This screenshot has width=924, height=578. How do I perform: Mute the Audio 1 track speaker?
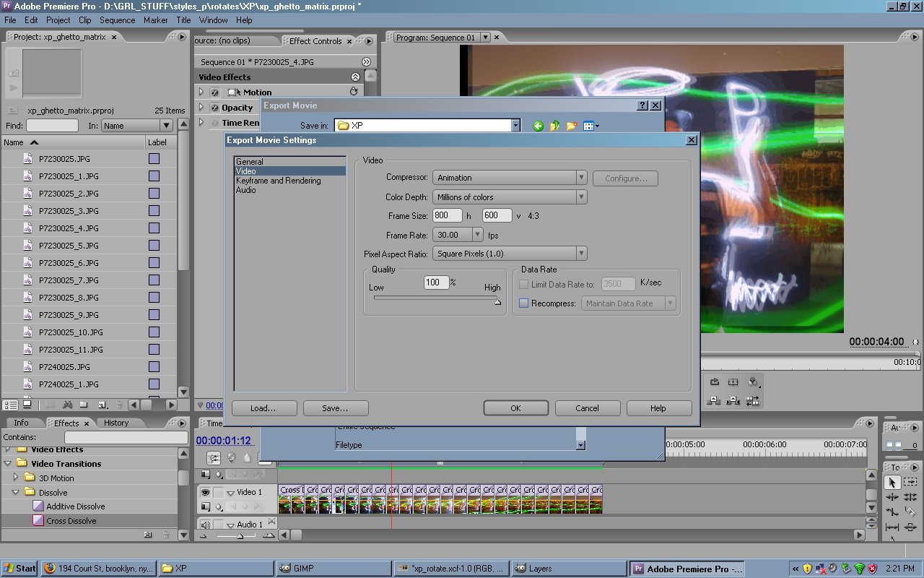point(205,525)
